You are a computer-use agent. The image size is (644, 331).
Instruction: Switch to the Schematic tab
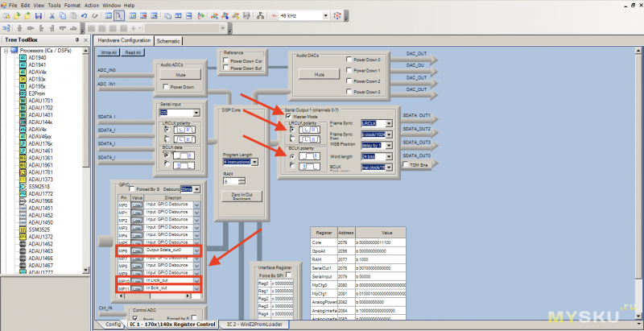(168, 40)
